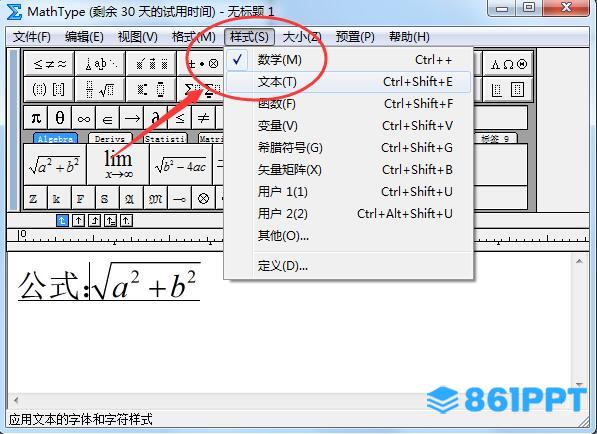Insert the small k symbol
The height and width of the screenshot is (434, 597).
(59, 198)
